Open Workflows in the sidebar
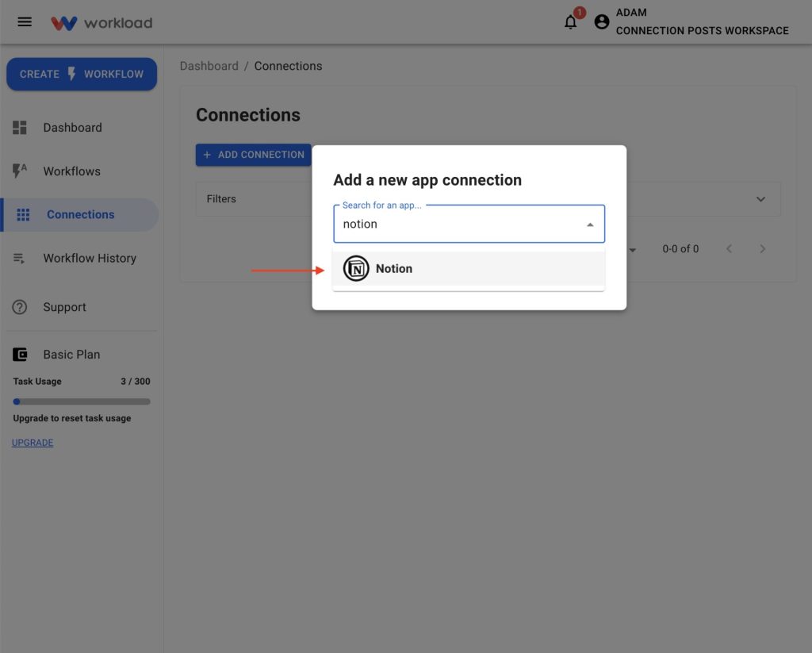Viewport: 812px width, 653px height. 72,171
